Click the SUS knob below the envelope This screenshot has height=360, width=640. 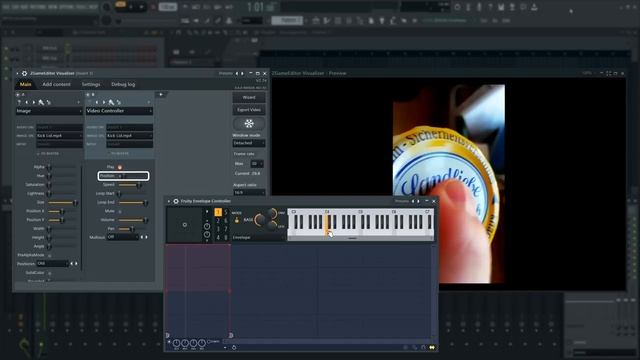tap(193, 343)
